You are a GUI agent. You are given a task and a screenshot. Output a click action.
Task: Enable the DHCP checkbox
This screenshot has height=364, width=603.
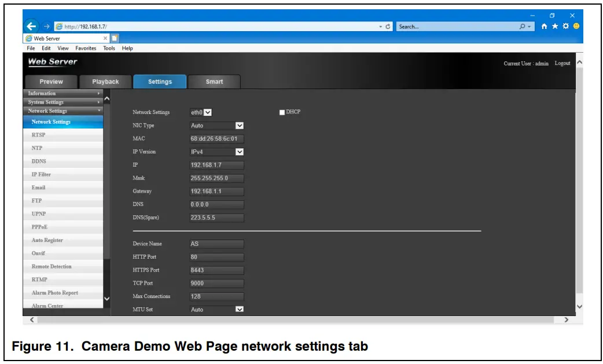click(x=282, y=112)
